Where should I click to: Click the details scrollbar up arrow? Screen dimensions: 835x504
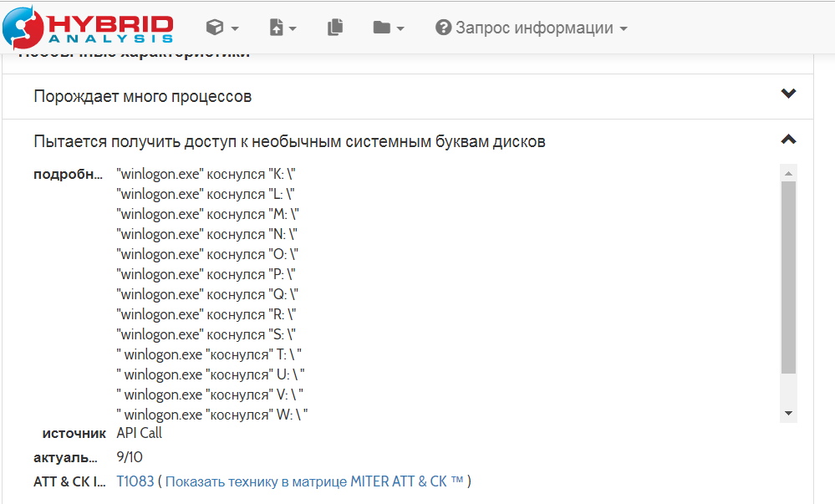coord(788,171)
